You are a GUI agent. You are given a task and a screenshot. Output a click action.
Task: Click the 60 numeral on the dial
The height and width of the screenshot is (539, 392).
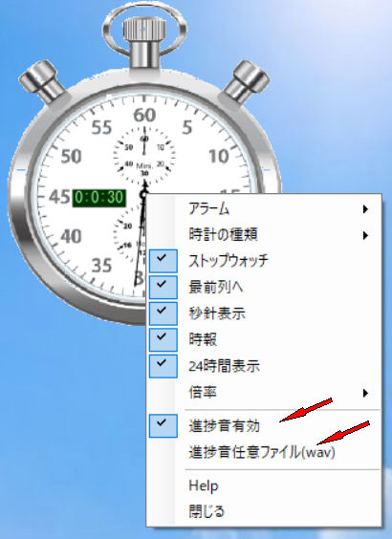coord(144,115)
